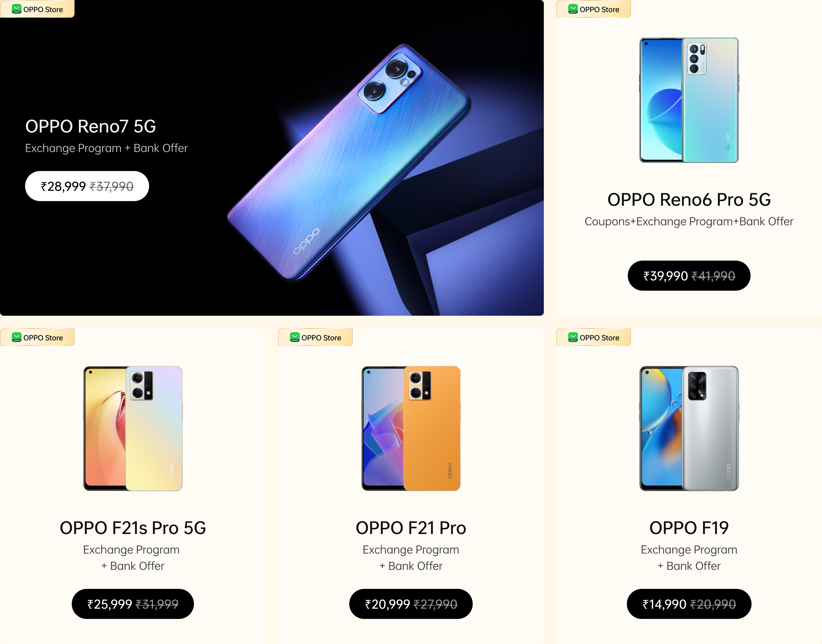
Task: Click OPPO Store icon on F19 card
Action: click(573, 337)
